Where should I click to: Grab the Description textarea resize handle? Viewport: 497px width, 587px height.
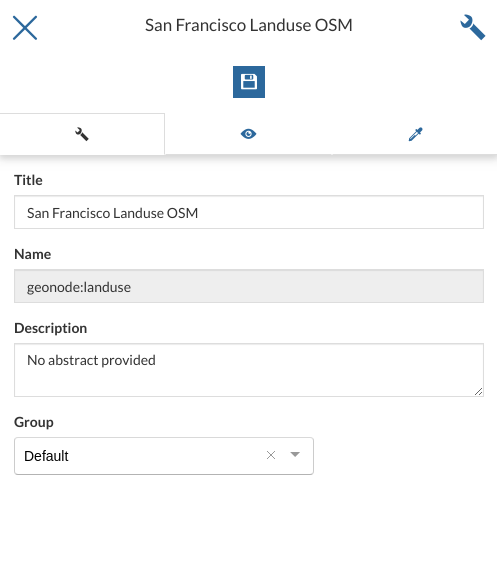[x=479, y=392]
